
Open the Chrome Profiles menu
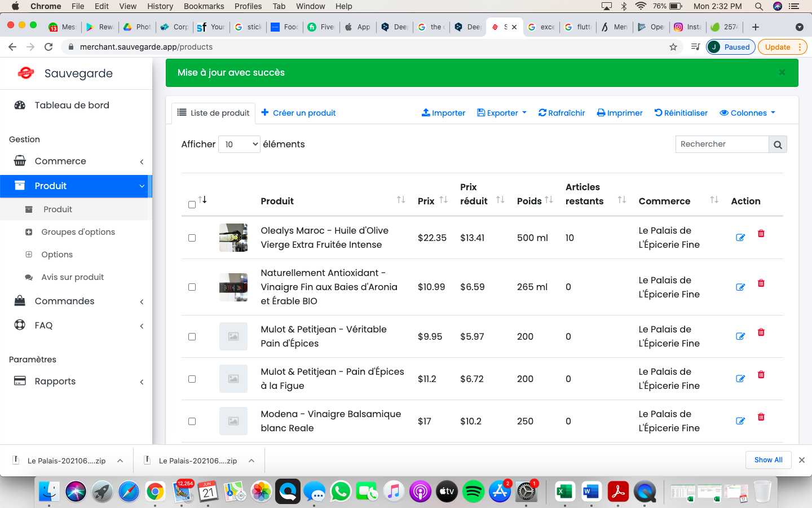248,6
